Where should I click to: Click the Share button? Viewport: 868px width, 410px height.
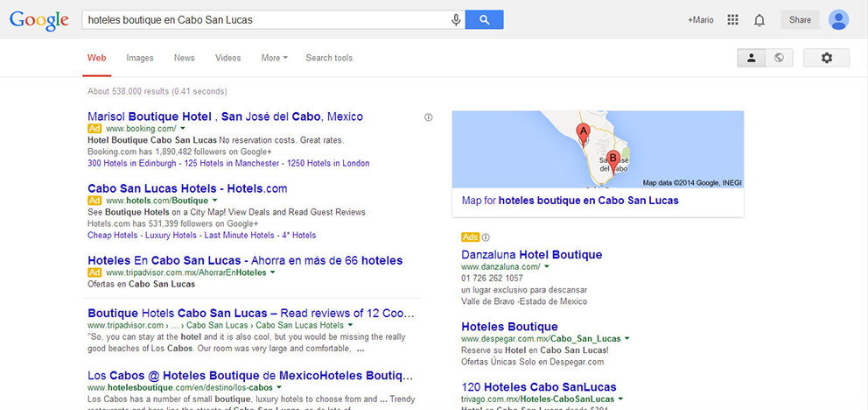coord(800,20)
